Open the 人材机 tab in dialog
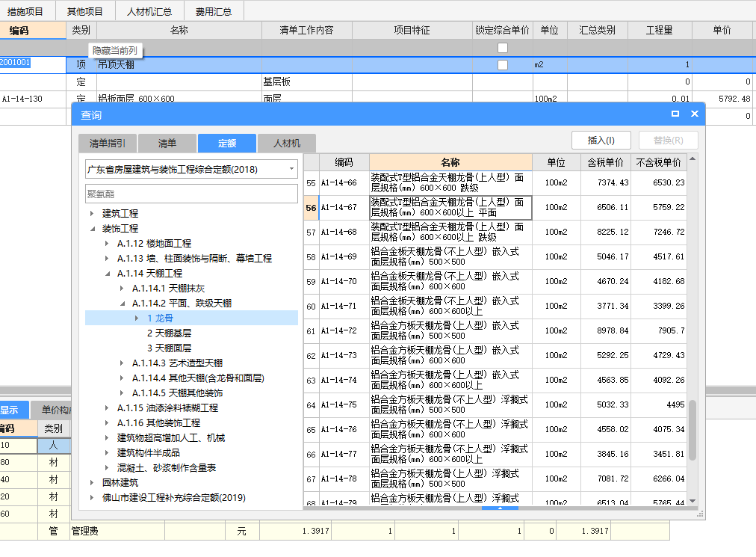The width and height of the screenshot is (756, 557). [x=286, y=144]
